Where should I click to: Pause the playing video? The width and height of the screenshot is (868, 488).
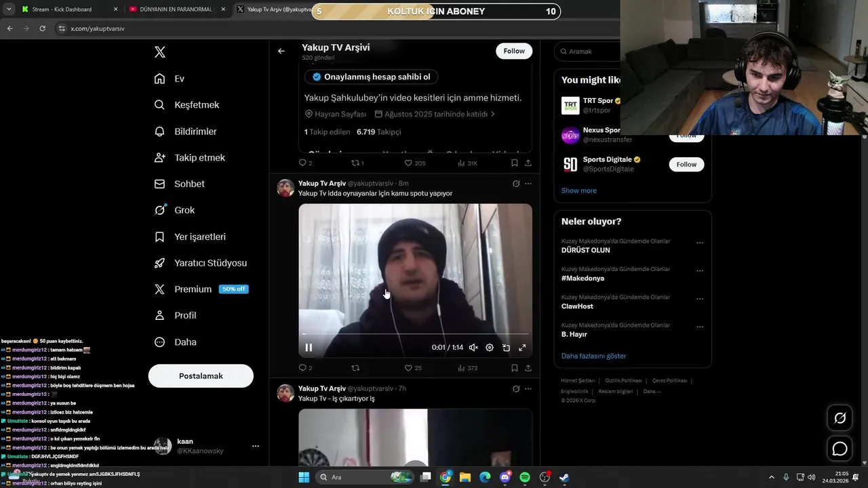pos(309,348)
